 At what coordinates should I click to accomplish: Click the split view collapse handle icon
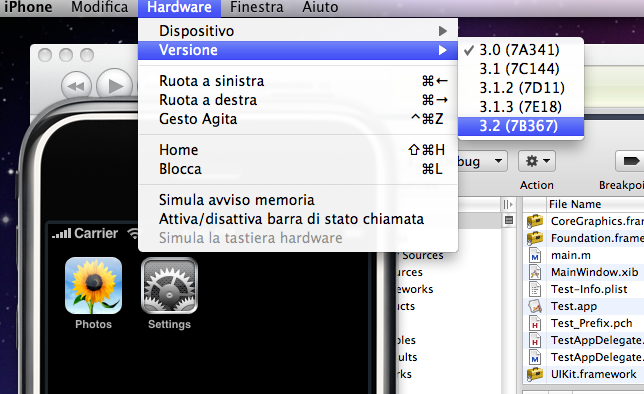508,204
